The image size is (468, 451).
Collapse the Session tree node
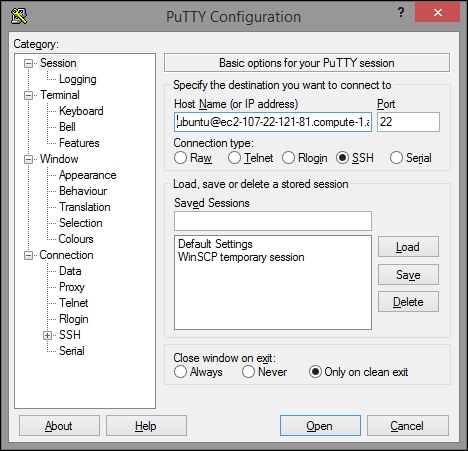pos(29,63)
